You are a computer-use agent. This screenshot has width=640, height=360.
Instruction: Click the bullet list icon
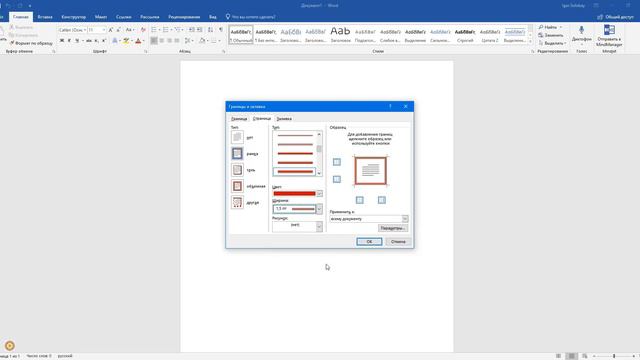pyautogui.click(x=153, y=30)
